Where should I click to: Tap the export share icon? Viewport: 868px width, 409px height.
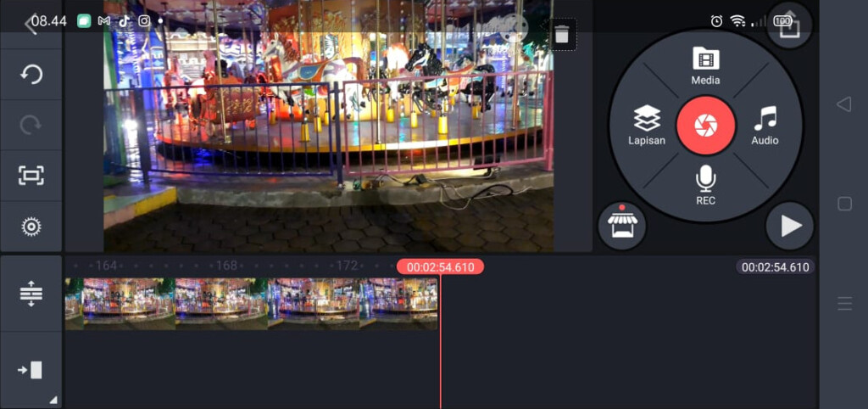[x=789, y=25]
